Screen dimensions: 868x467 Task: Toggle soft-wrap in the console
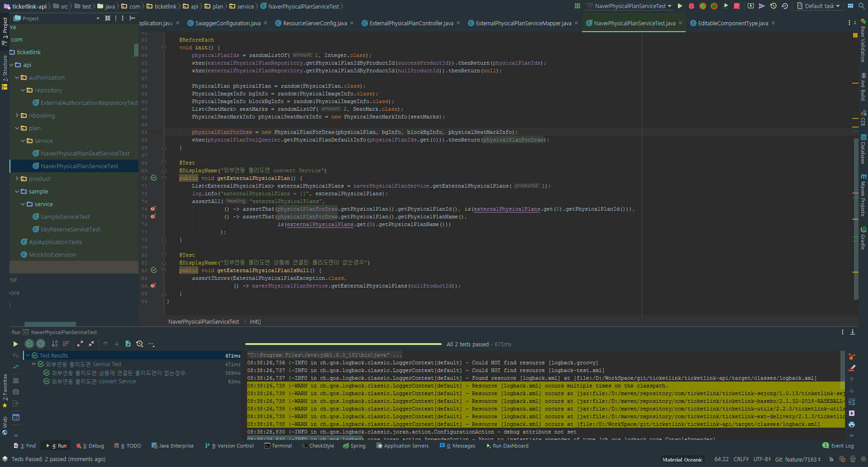(x=852, y=402)
